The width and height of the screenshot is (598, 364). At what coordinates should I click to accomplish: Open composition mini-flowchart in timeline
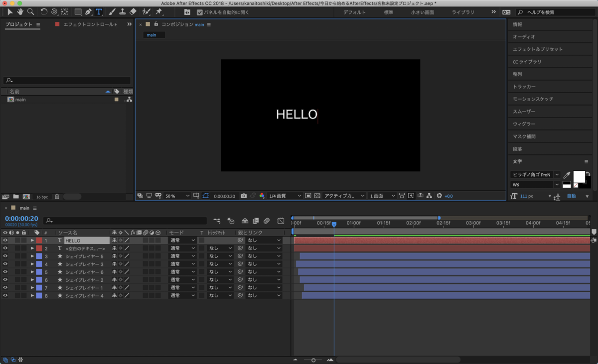click(x=217, y=221)
